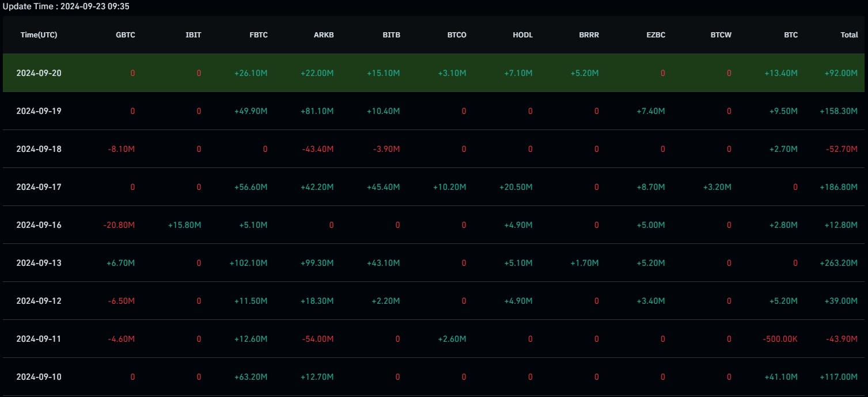Click the Total column header
The width and height of the screenshot is (868, 397).
point(849,35)
